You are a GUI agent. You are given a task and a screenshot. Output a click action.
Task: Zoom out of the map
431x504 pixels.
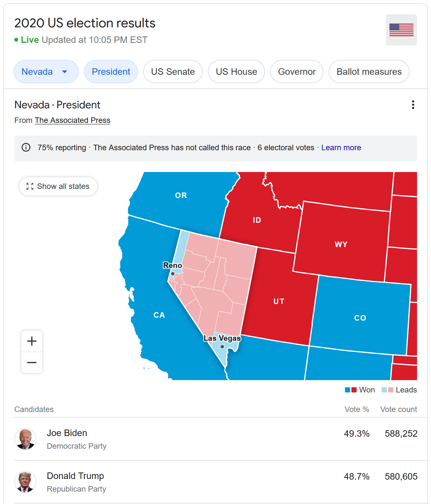32,363
